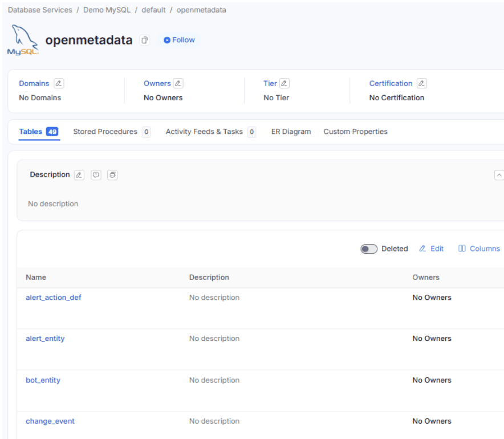Select the Activity Feeds & Tasks tab
The image size is (504, 439).
pos(204,132)
